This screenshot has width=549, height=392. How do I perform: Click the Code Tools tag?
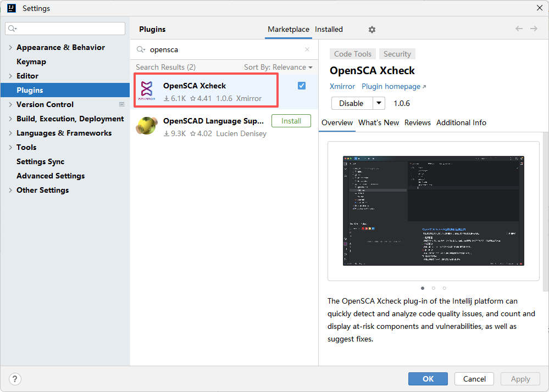(353, 54)
